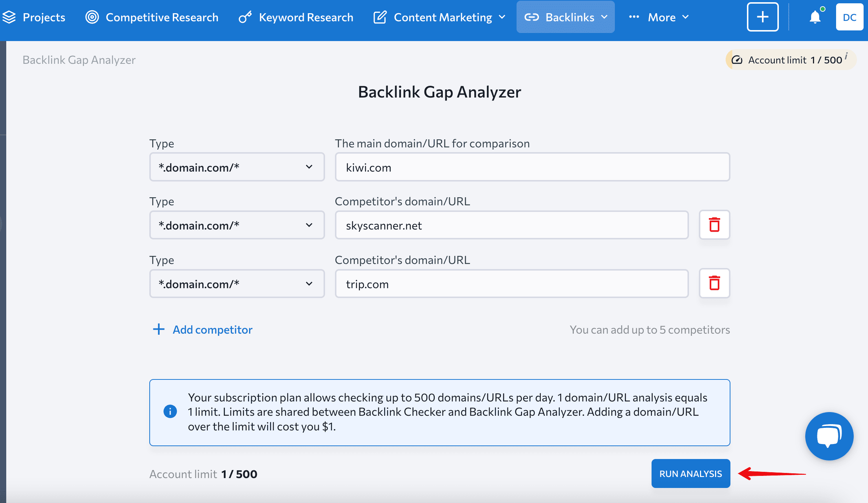This screenshot has height=503, width=868.
Task: Open the Type dropdown for main domain
Action: point(237,167)
